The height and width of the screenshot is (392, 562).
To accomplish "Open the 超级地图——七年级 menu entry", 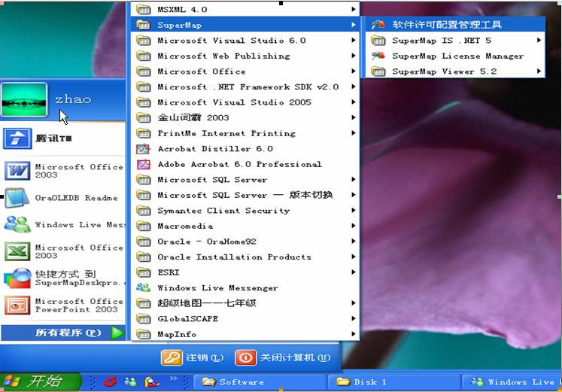I will (245, 303).
